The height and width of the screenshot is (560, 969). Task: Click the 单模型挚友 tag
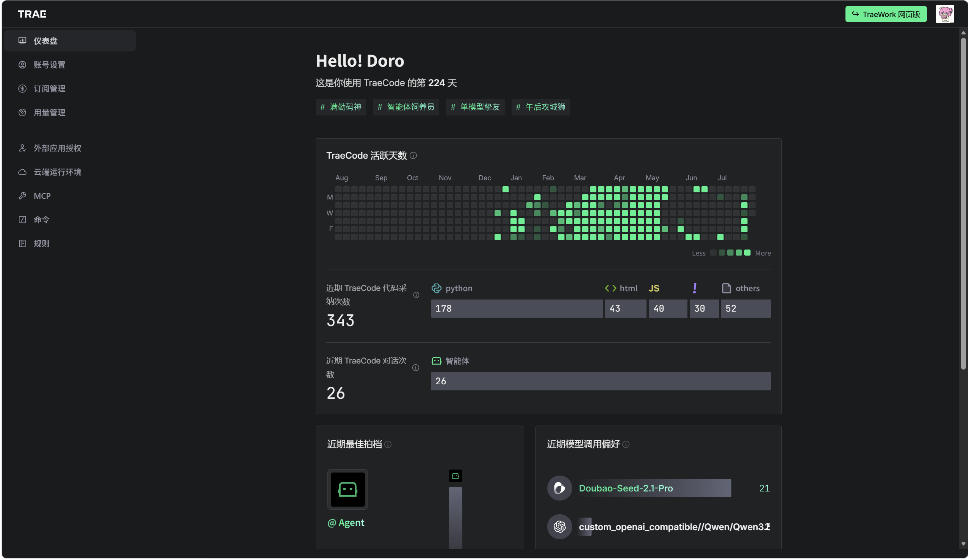coord(475,107)
